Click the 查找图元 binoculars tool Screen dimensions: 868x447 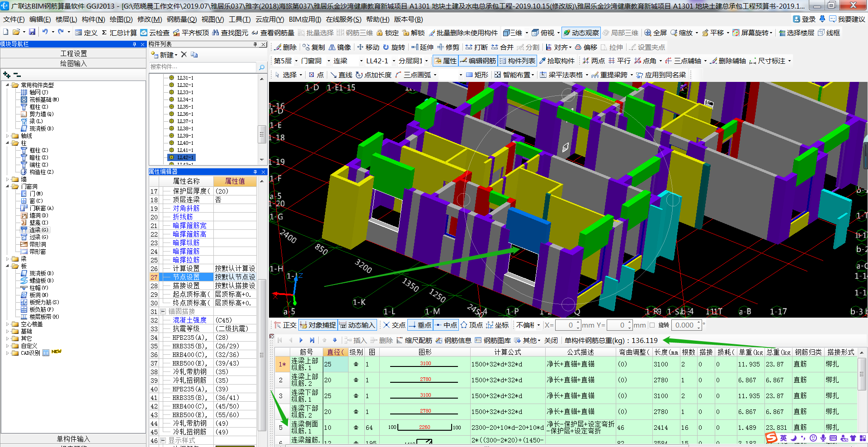pos(230,33)
